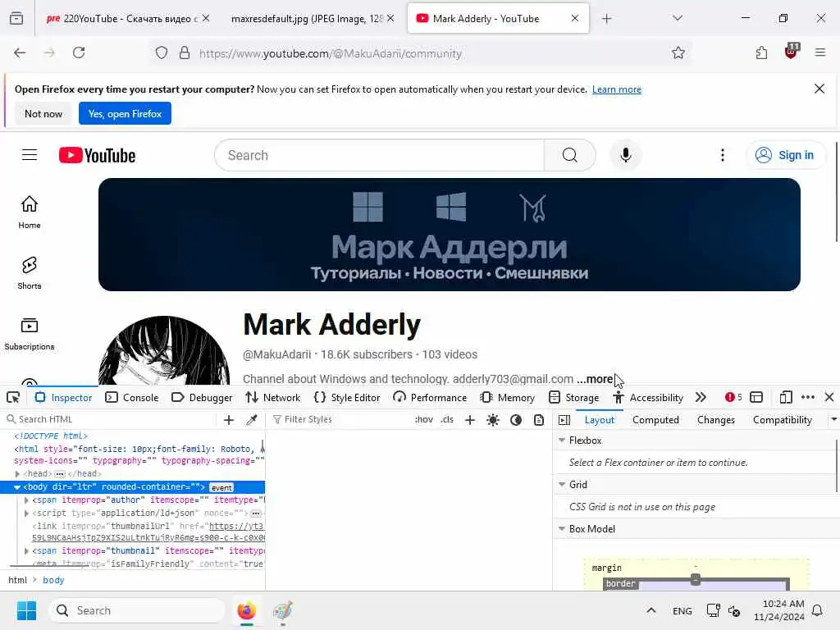The height and width of the screenshot is (630, 840).
Task: Open YouTube settings three-dot menu
Action: pos(723,155)
